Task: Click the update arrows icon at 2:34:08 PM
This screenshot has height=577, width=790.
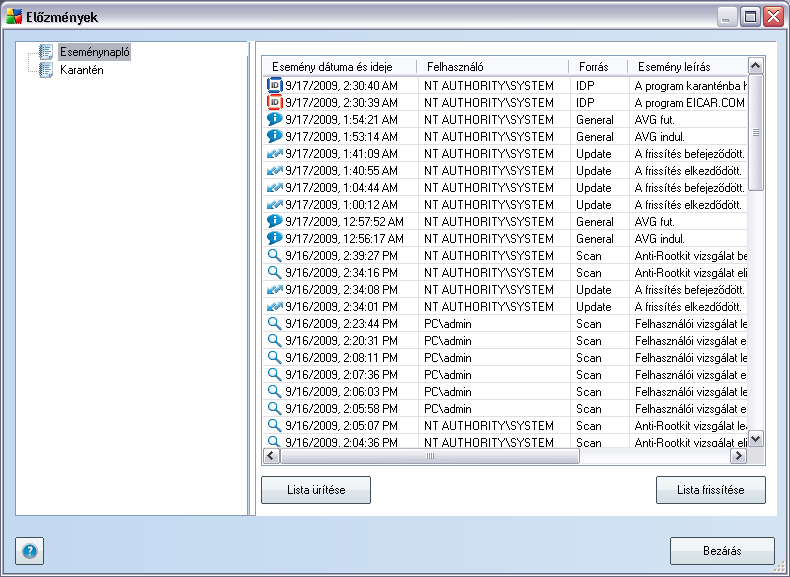Action: (x=275, y=289)
